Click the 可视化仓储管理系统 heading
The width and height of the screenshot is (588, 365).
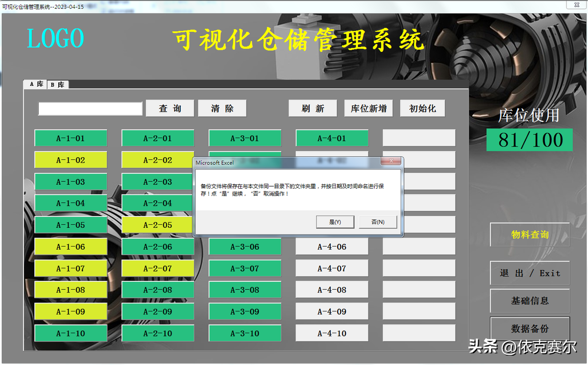coord(298,39)
